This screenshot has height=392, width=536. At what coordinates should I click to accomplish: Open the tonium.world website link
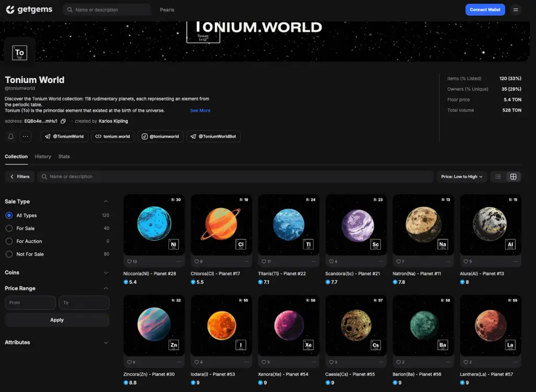click(x=113, y=137)
